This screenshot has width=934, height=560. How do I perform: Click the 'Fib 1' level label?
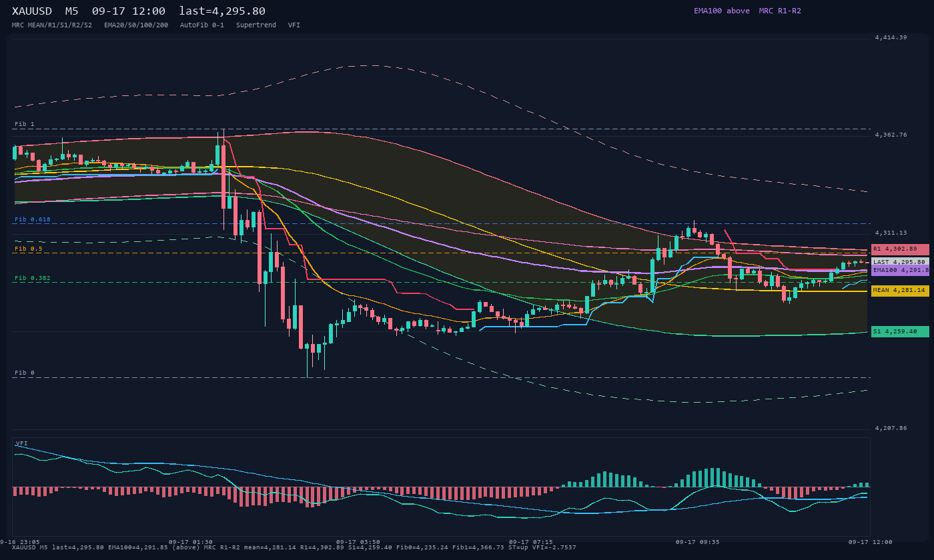point(25,125)
